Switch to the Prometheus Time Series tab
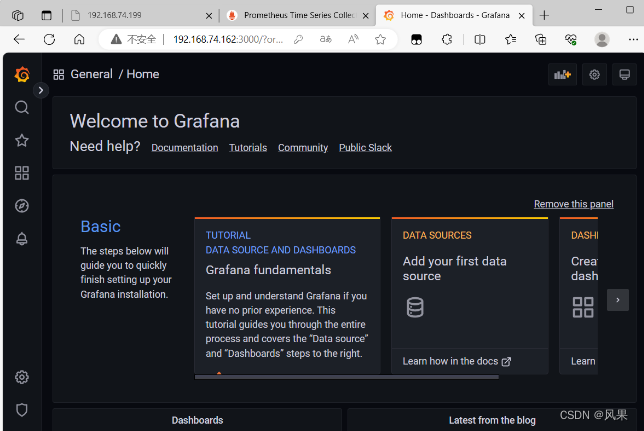This screenshot has height=431, width=644. coord(299,16)
